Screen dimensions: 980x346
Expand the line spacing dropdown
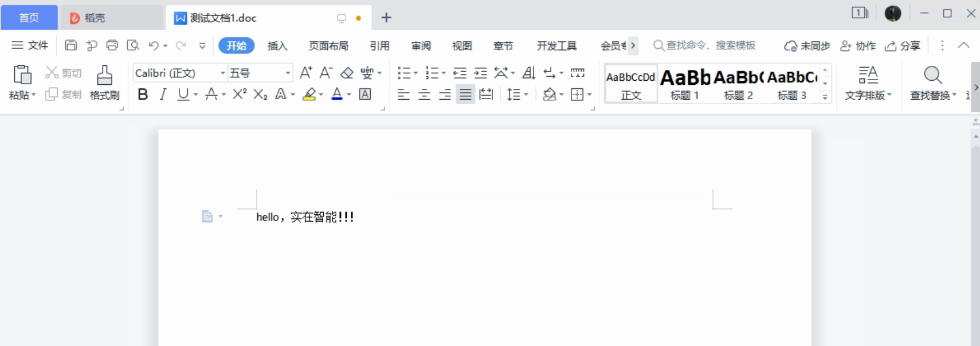(x=526, y=95)
